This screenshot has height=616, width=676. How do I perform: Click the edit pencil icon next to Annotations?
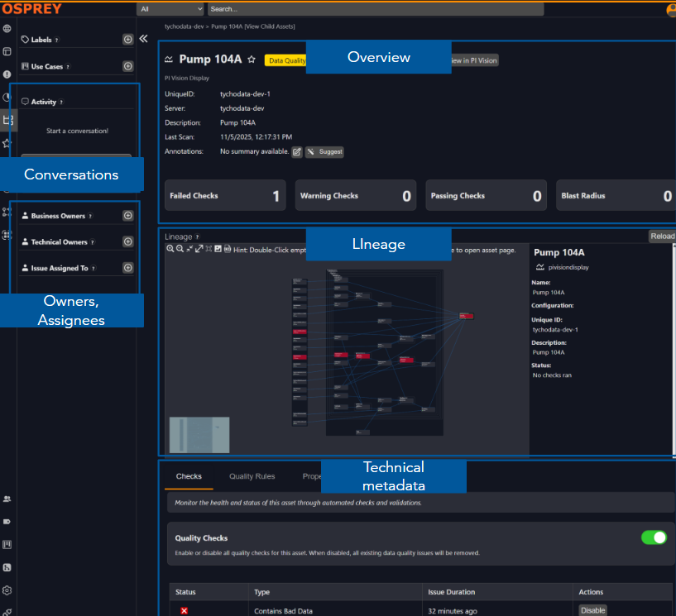click(297, 151)
